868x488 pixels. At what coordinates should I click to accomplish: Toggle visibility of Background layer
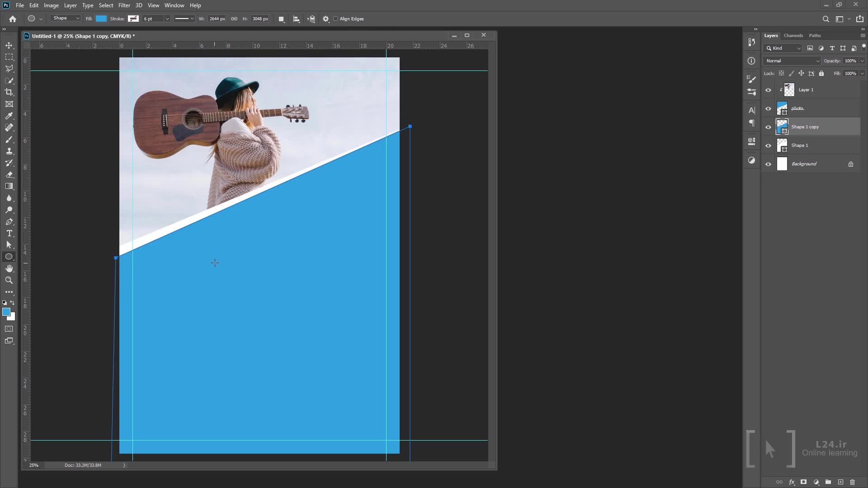[x=768, y=164]
